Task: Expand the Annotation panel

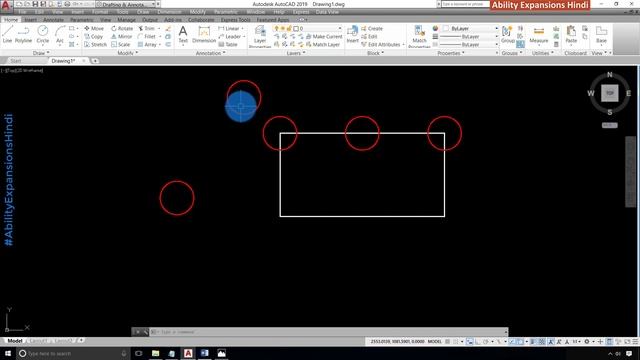Action: [210, 53]
